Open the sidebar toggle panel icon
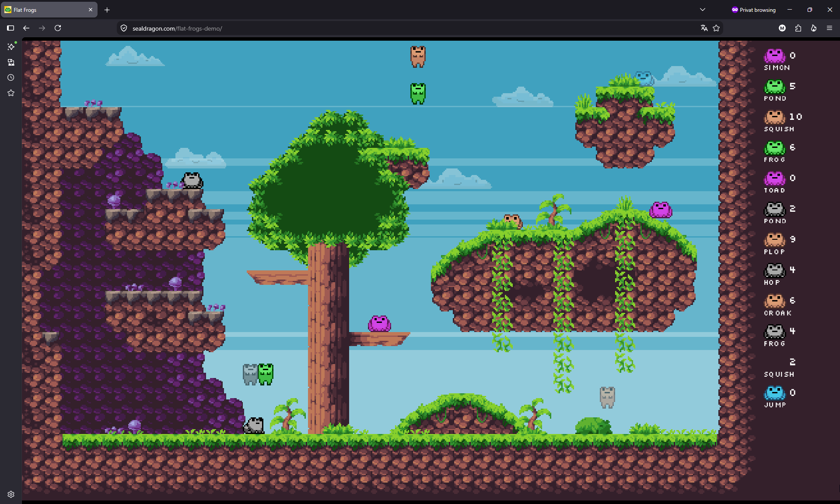Image resolution: width=840 pixels, height=504 pixels. pos(10,28)
